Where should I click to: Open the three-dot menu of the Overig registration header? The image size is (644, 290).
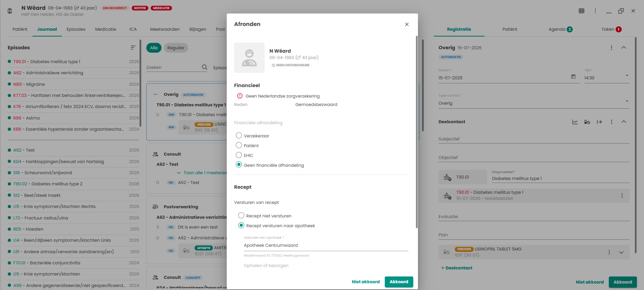click(x=612, y=48)
